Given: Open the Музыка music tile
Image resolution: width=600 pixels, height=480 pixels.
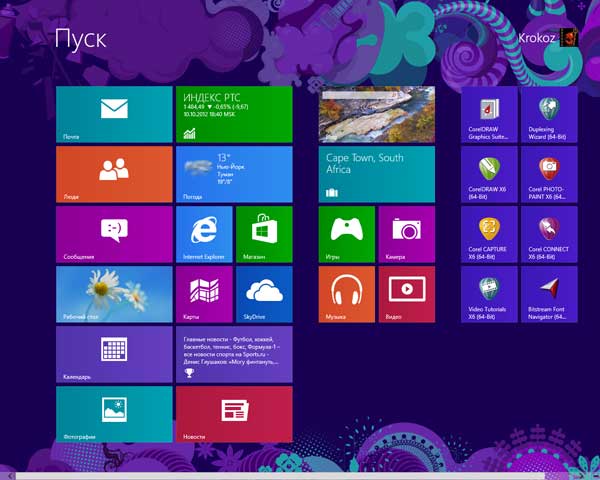Looking at the screenshot, I should pos(347,294).
